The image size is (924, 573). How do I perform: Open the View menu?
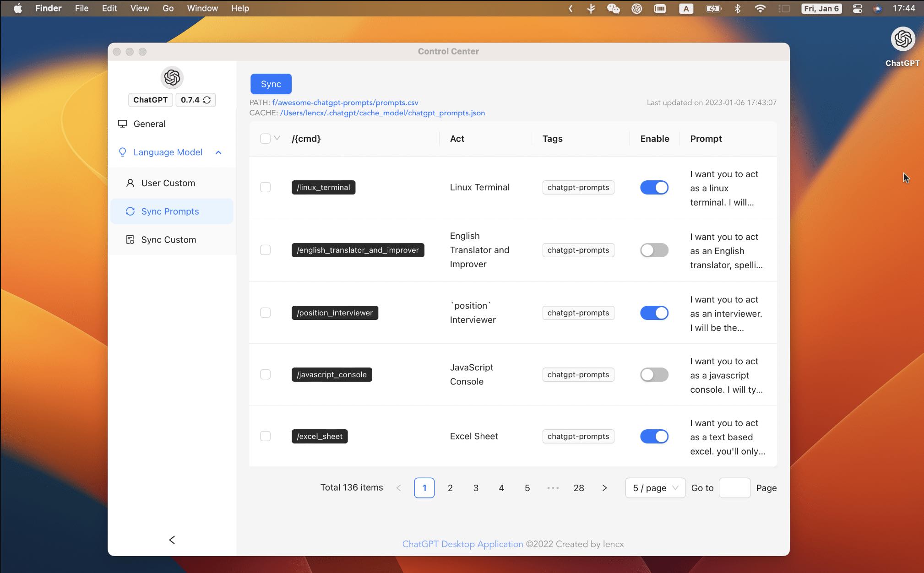140,8
